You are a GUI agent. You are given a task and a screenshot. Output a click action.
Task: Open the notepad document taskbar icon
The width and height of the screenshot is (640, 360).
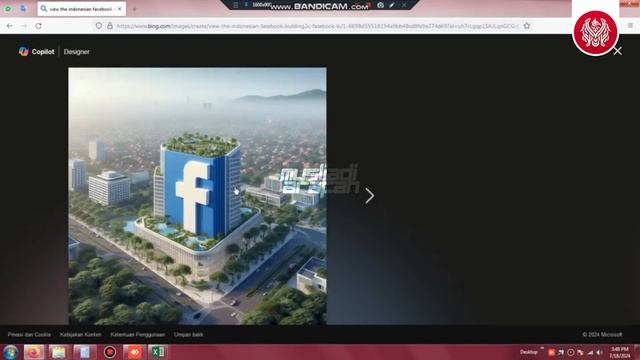(84, 352)
